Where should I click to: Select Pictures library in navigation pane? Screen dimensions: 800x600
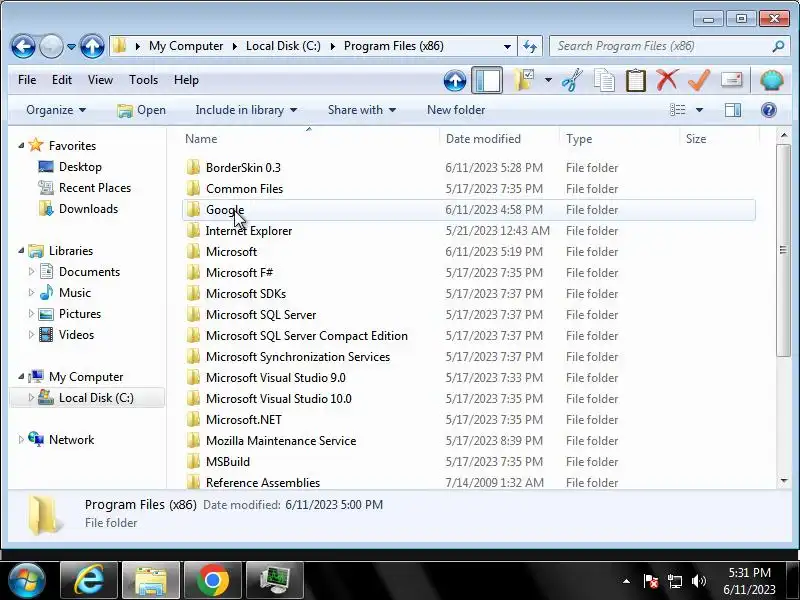(80, 314)
